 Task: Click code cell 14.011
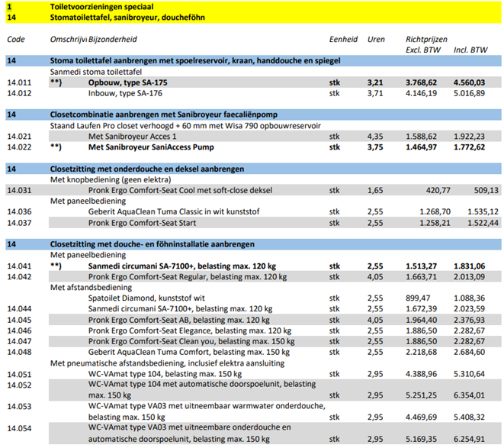[19, 82]
